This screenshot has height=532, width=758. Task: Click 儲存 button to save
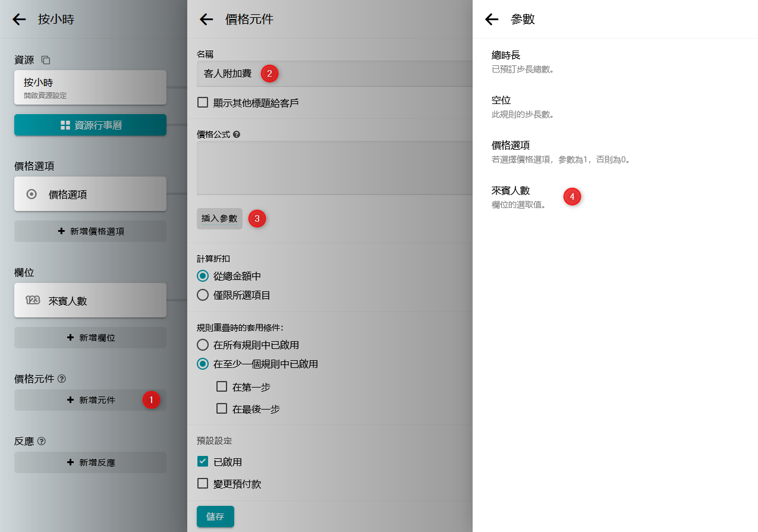pos(215,517)
